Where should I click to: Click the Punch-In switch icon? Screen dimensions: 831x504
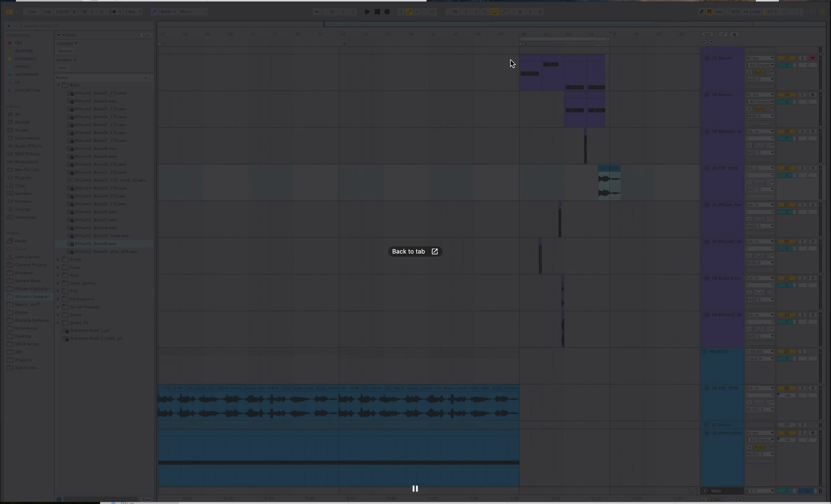coord(485,12)
